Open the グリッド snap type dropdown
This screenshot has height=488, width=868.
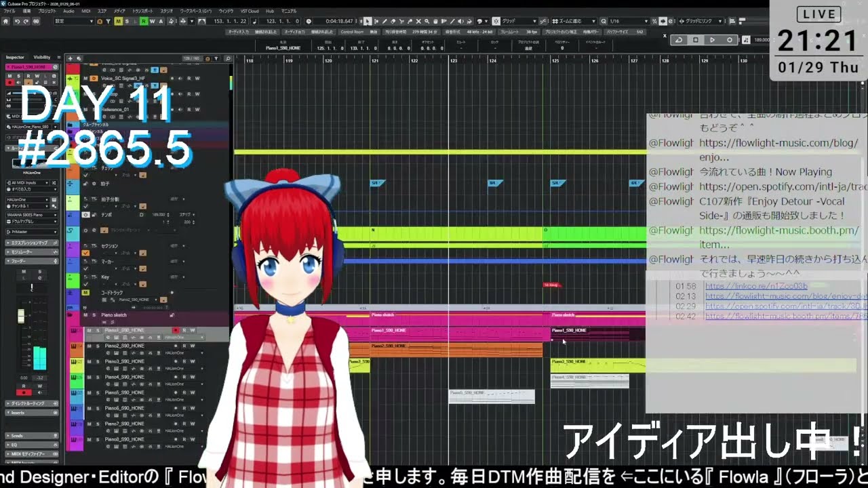(x=519, y=21)
